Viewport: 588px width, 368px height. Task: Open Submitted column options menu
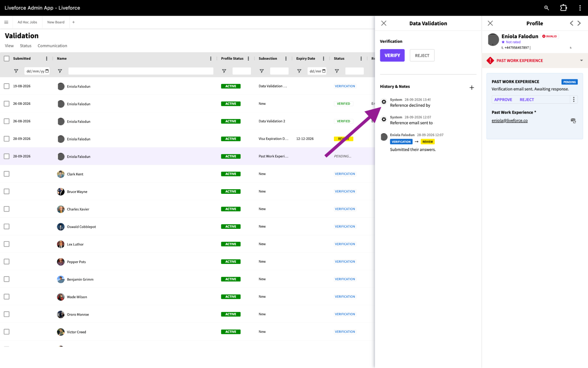46,59
